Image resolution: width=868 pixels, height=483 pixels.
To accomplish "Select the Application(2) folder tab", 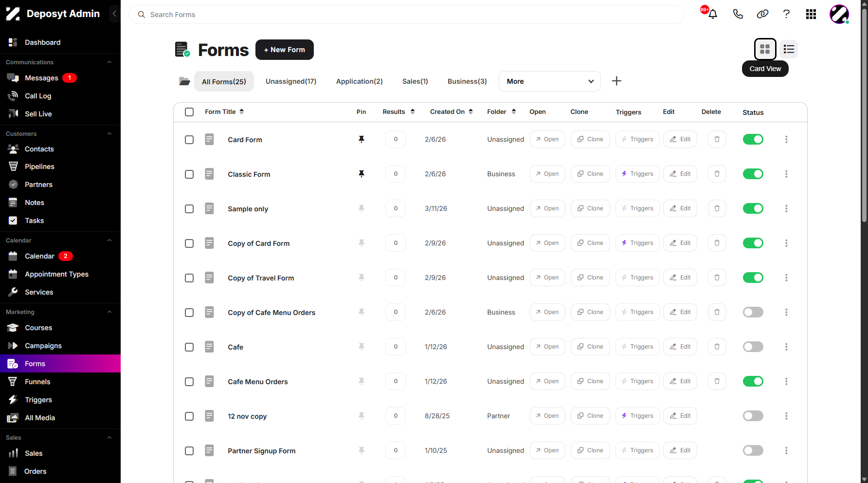I will 360,81.
